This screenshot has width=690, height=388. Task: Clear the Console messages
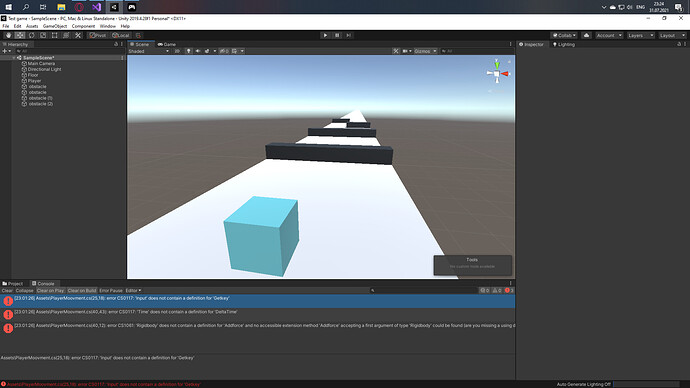7,290
